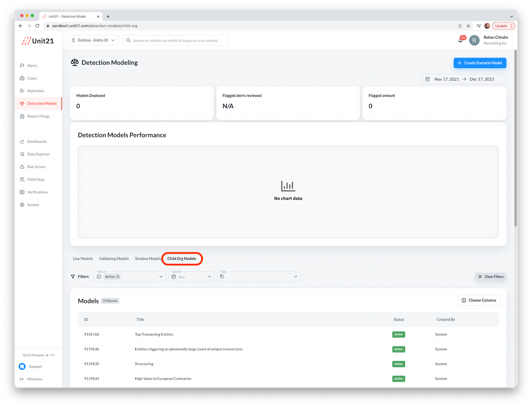The image size is (532, 407).
Task: Open the Status filter dropdown
Action: coord(130,277)
